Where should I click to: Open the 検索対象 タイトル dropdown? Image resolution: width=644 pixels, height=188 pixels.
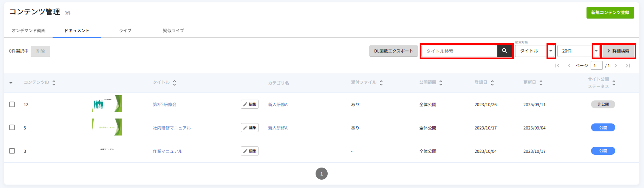(x=535, y=51)
